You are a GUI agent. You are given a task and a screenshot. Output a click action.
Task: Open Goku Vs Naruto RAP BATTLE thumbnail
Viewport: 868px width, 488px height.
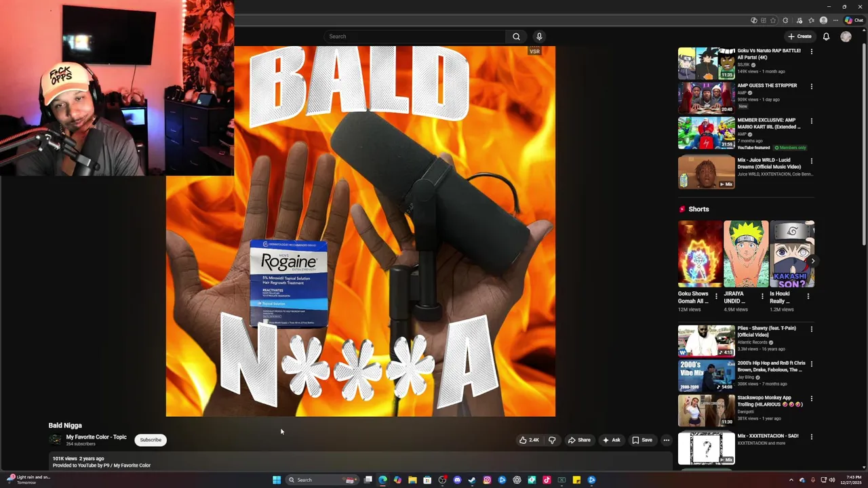pos(706,64)
